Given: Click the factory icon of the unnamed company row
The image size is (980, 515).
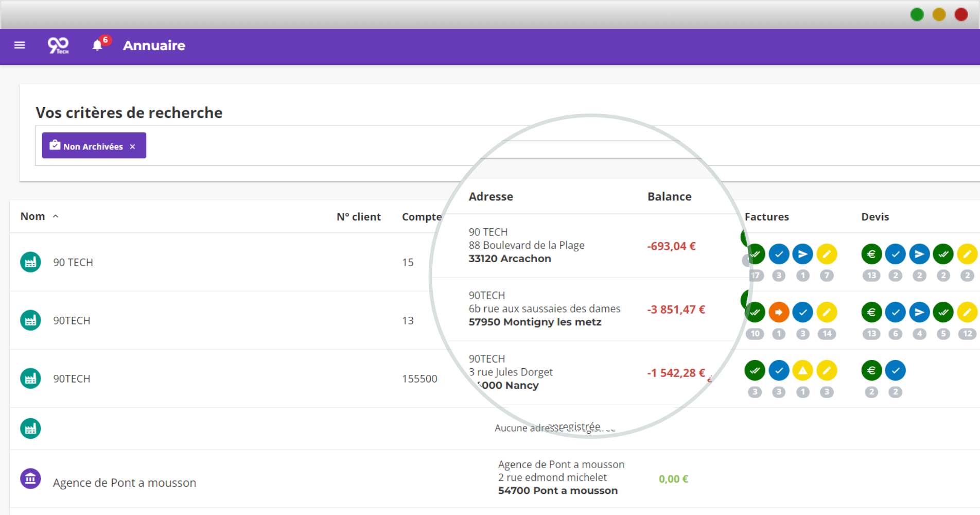Looking at the screenshot, I should click(30, 428).
